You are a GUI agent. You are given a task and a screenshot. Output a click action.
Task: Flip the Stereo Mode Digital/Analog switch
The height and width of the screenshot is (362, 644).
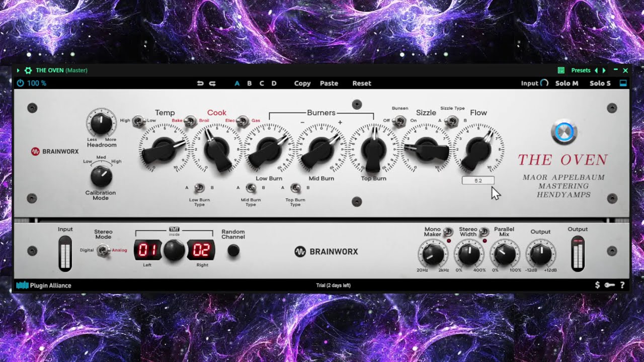click(103, 250)
